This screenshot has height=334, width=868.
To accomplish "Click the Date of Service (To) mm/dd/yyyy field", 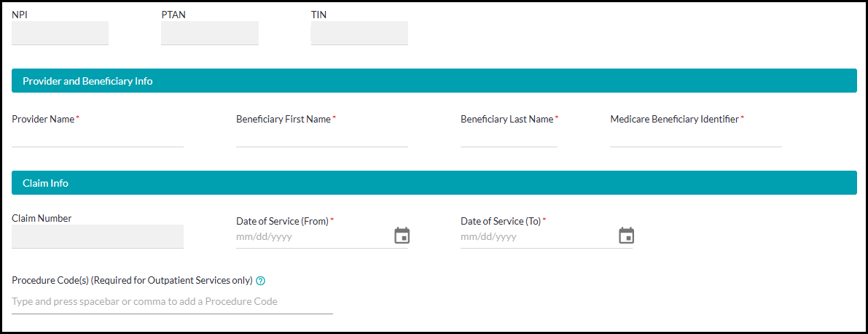I will pos(534,237).
